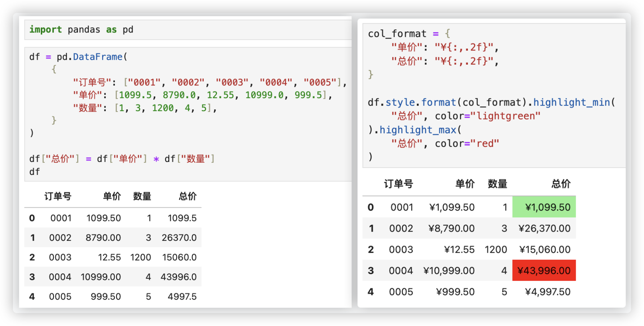Click ¥8,790.00 in the styled table
Viewport: 644px width, 326px height.
point(451,228)
